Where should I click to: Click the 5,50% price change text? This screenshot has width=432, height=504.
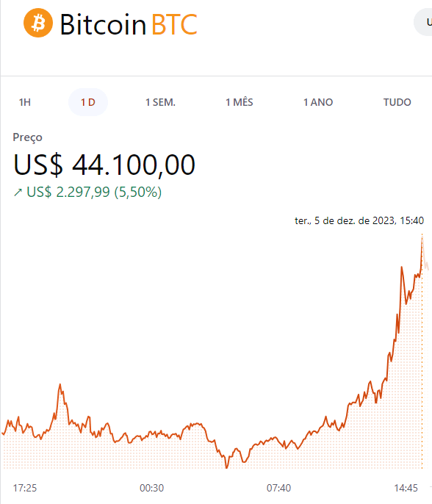click(x=138, y=192)
